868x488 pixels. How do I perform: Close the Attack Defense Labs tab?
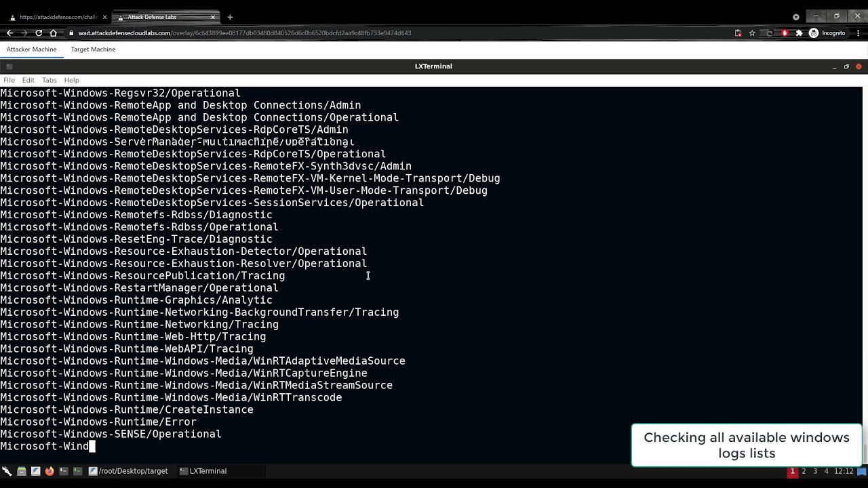[213, 17]
